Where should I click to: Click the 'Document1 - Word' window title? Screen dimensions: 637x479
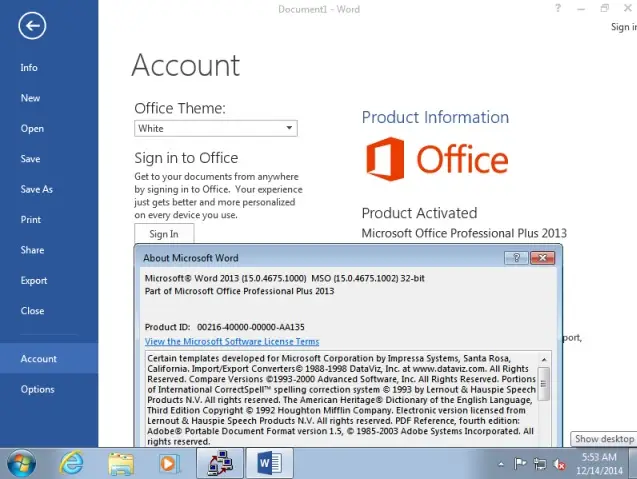(319, 9)
